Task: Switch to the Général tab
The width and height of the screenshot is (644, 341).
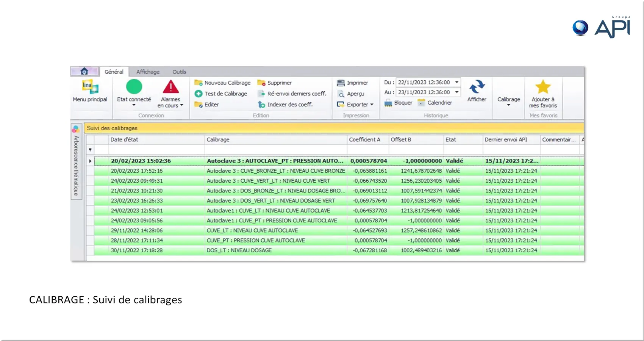Action: click(x=114, y=72)
